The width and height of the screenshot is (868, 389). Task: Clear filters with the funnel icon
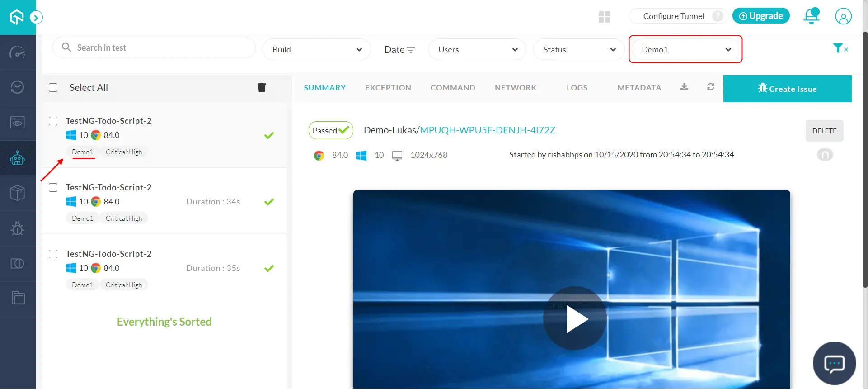pyautogui.click(x=840, y=48)
